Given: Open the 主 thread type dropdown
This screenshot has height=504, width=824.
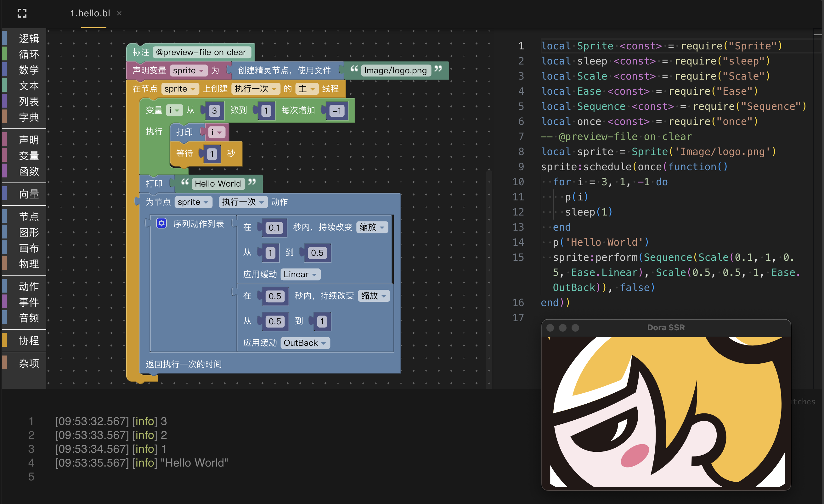Looking at the screenshot, I should coord(307,89).
